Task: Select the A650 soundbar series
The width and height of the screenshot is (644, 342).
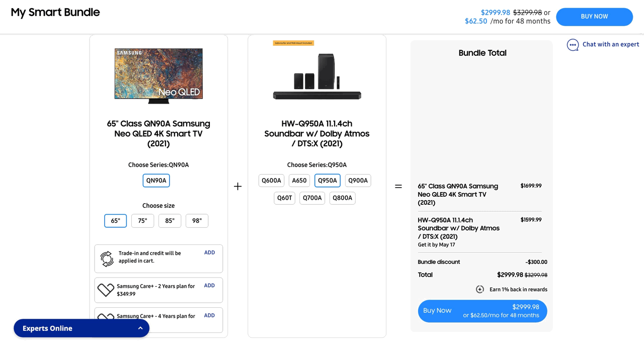Action: (x=299, y=180)
